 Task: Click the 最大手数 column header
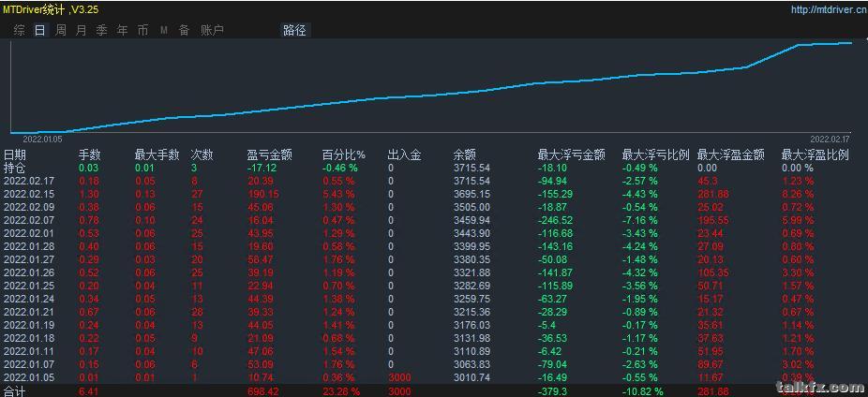click(157, 154)
